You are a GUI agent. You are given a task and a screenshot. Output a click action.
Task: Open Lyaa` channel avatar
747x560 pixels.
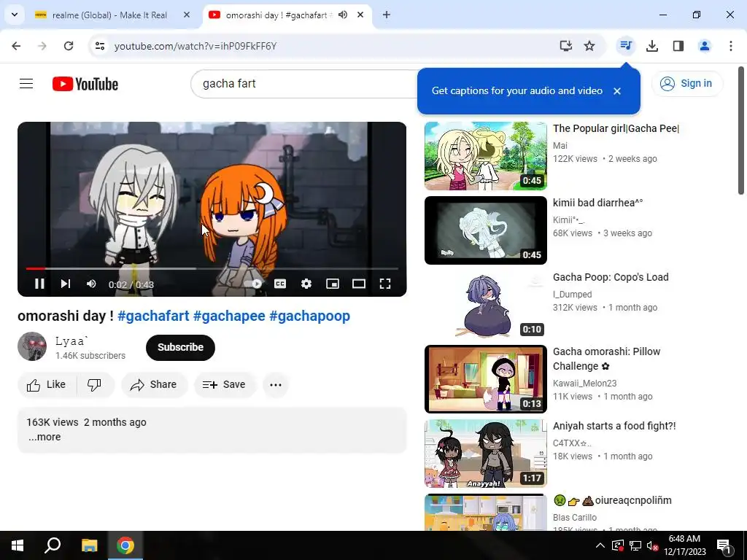tap(32, 346)
